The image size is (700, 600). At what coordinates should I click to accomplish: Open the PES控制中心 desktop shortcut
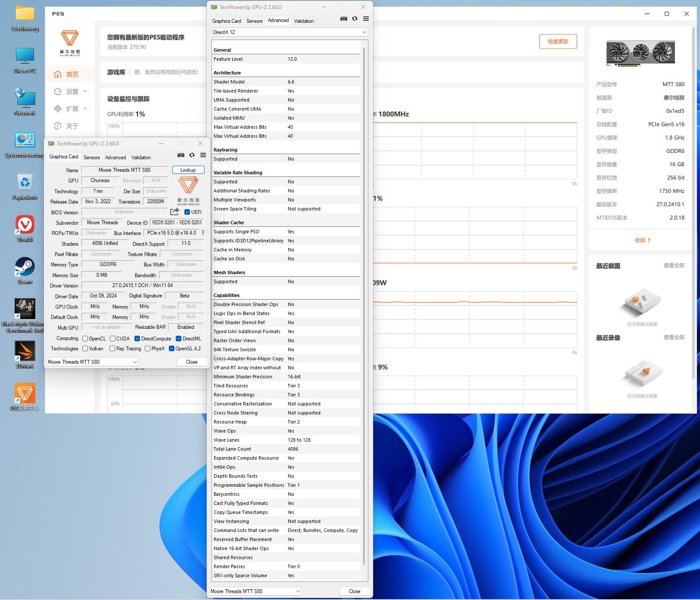(x=25, y=397)
